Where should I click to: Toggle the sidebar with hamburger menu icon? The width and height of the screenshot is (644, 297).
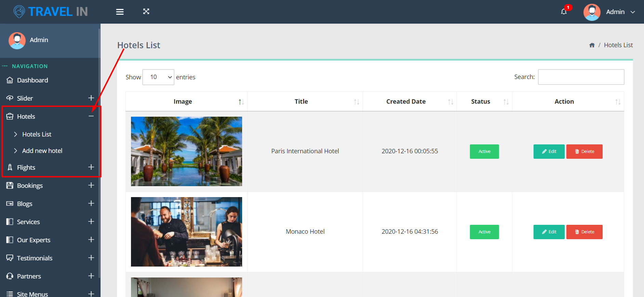(x=120, y=12)
